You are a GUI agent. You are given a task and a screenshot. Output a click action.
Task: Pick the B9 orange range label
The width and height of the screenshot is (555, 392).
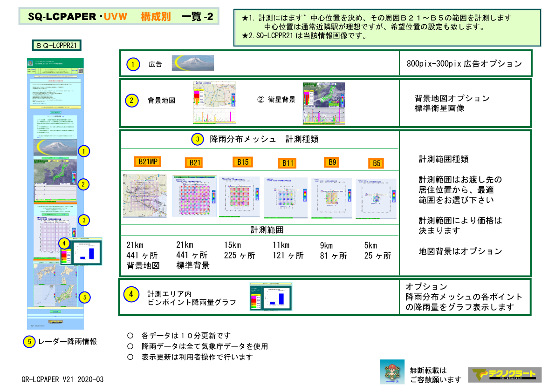pyautogui.click(x=332, y=162)
